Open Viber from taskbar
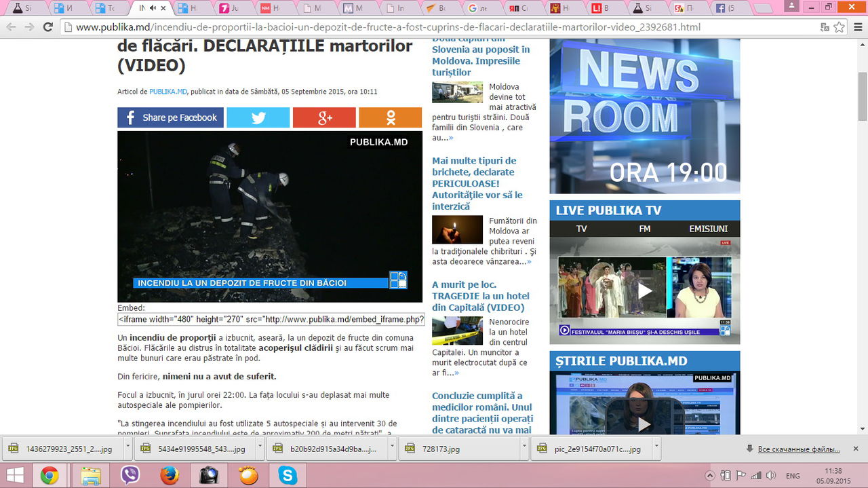868x488 pixels. click(130, 475)
